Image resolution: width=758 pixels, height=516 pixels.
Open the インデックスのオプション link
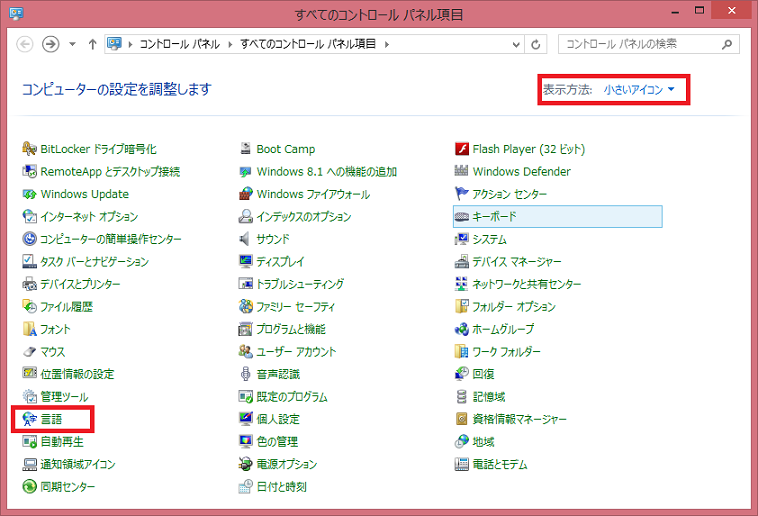304,216
